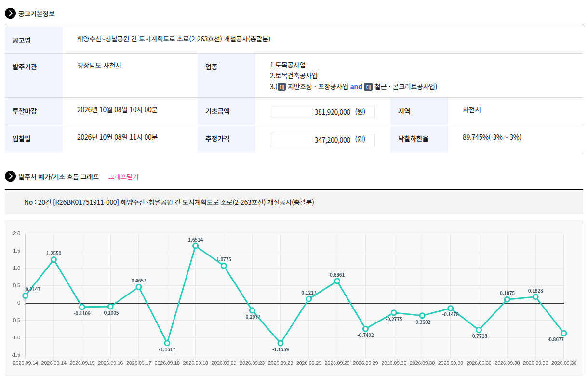Click the 기초금액 field showing 381,920,000
The width and height of the screenshot is (588, 376).
[x=322, y=112]
